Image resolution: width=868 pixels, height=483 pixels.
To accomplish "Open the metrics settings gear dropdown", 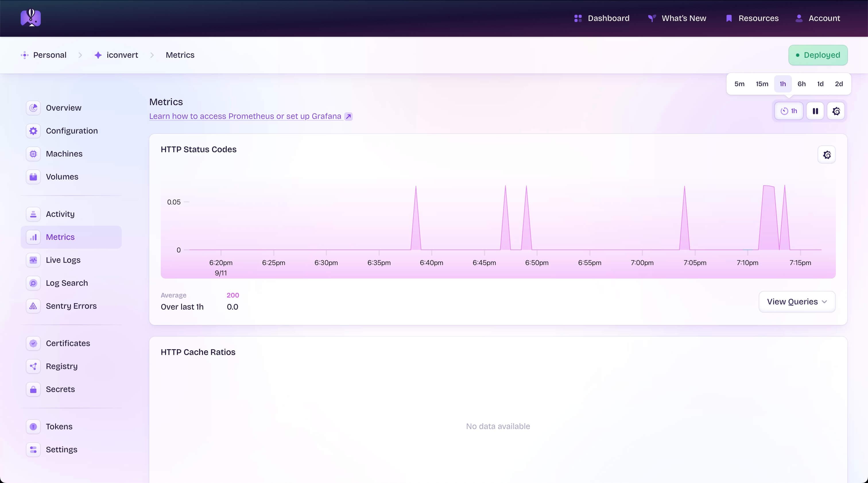I will (836, 111).
